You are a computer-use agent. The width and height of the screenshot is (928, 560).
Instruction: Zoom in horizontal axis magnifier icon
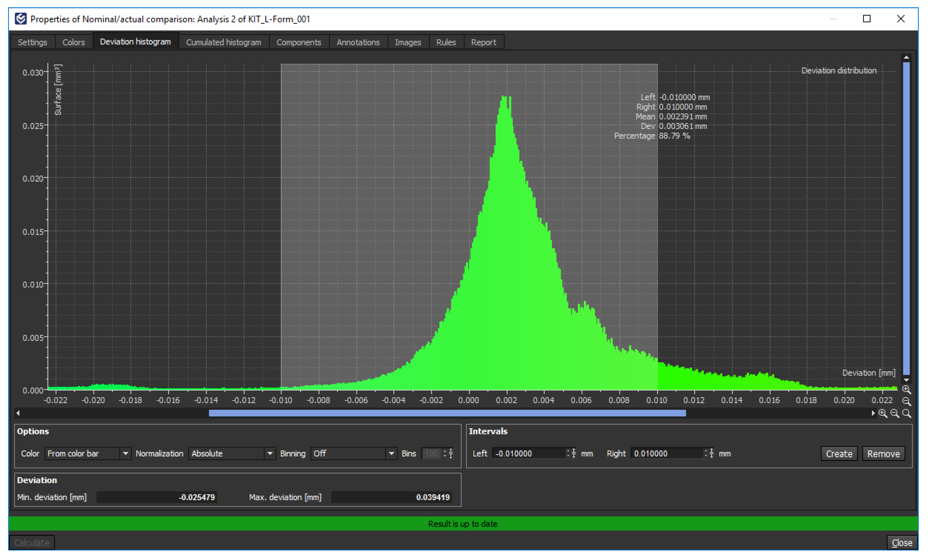882,413
